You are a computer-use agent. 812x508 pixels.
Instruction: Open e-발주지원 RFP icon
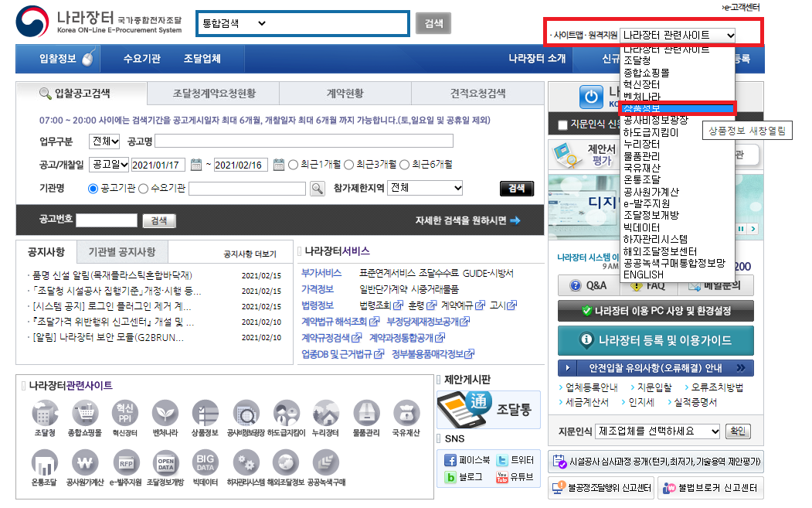coord(126,462)
